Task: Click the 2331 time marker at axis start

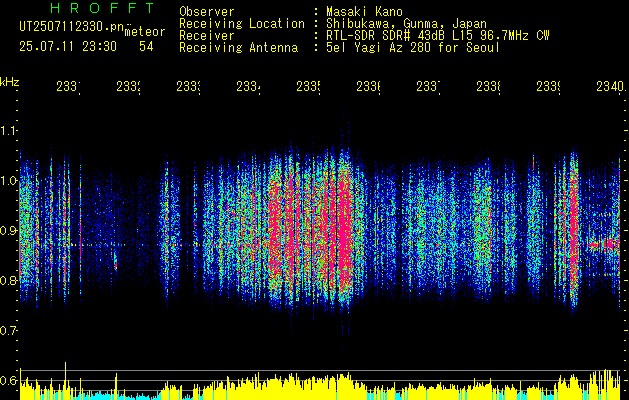Action: coord(68,86)
